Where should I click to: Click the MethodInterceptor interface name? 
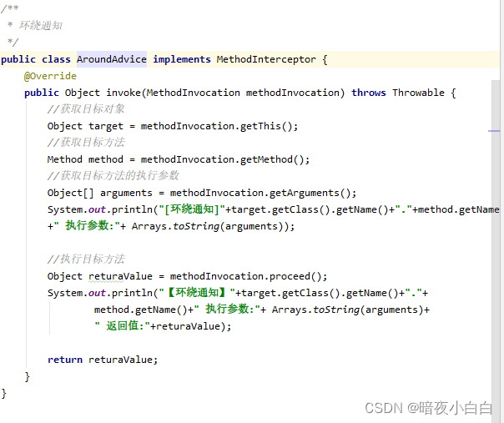[x=266, y=59]
